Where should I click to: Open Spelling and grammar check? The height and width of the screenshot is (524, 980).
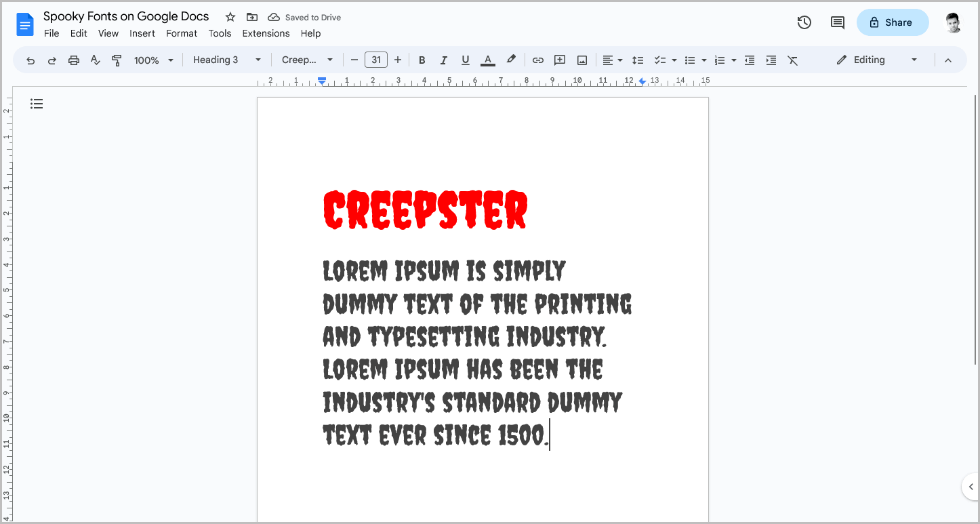point(95,60)
